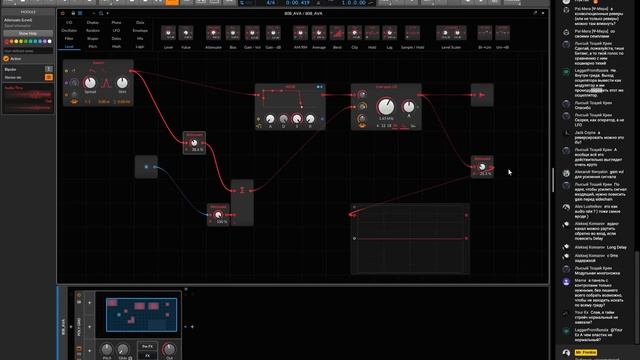Toggle the device power button in device panel

point(79,295)
